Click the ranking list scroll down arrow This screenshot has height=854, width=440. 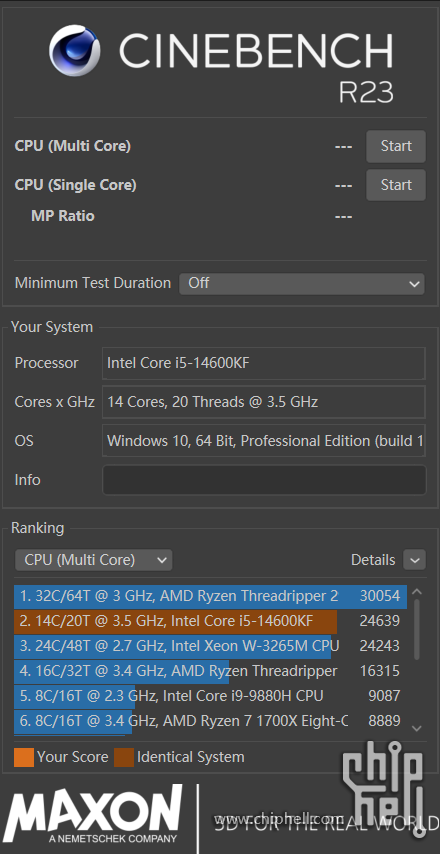pyautogui.click(x=417, y=728)
